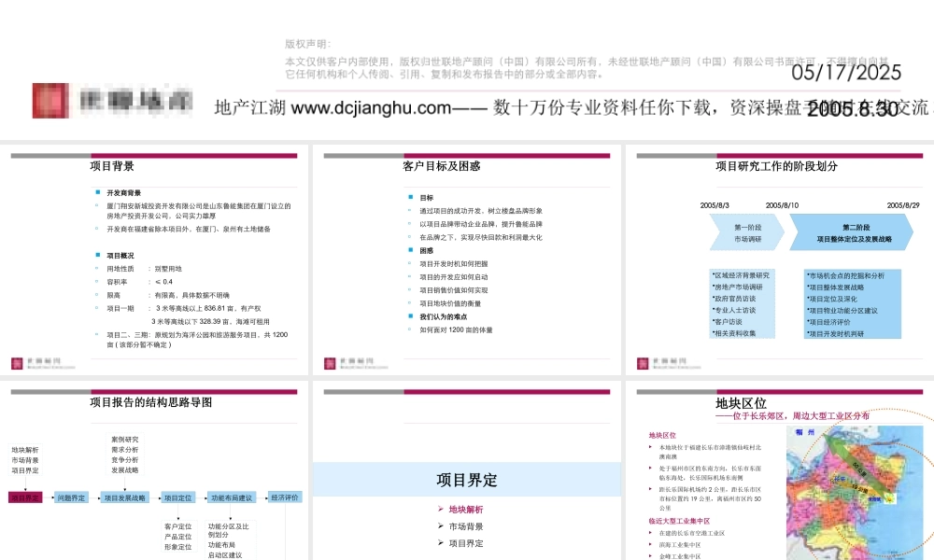The height and width of the screenshot is (560, 934).
Task: Select the 项目背景 slide thumbnail
Action: click(x=154, y=259)
